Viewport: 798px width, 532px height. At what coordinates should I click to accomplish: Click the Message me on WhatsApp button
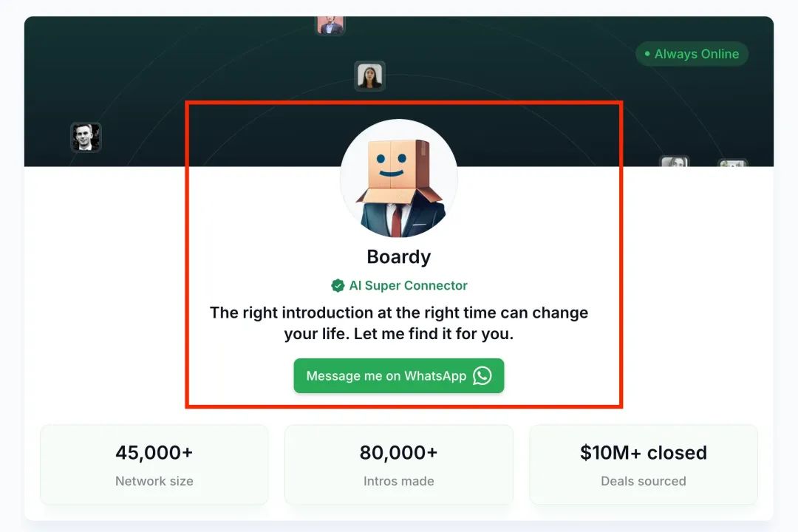click(x=398, y=375)
